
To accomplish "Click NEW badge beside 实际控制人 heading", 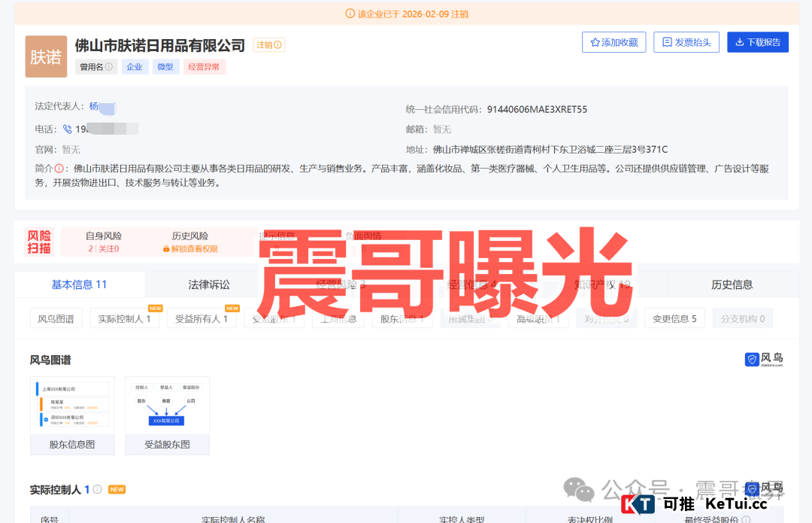I will [117, 489].
